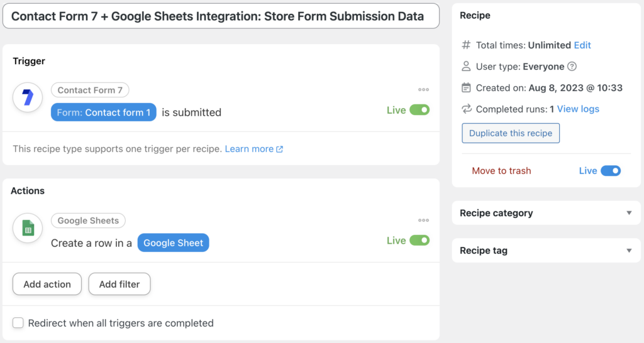Viewport: 644px width, 343px height.
Task: Click the Add filter button
Action: tap(119, 284)
